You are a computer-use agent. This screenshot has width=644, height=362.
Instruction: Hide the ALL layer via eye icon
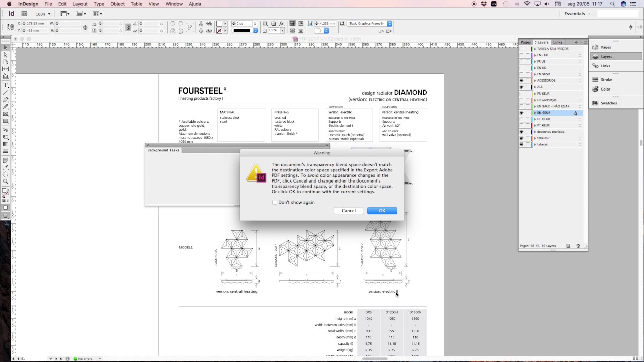pos(521,87)
